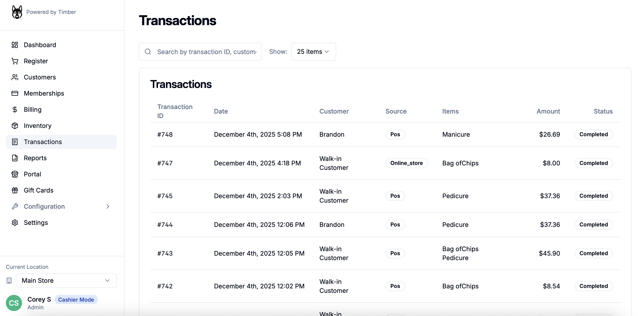Image resolution: width=644 pixels, height=316 pixels.
Task: Click the Gift Cards icon
Action: pyautogui.click(x=15, y=190)
